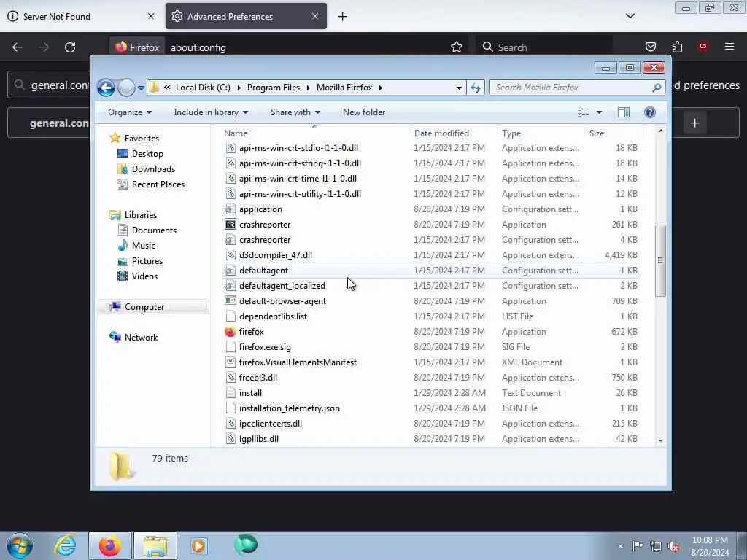Open Videos library
The image size is (747, 560).
click(x=144, y=276)
